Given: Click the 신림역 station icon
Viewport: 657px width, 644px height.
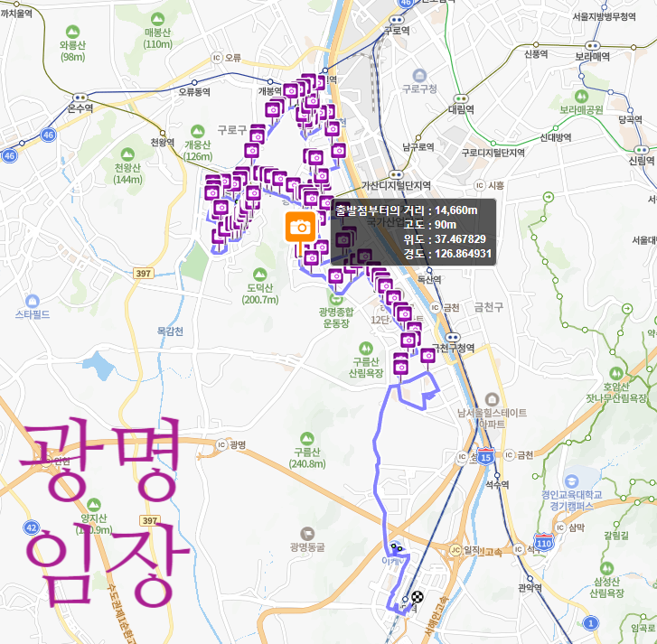Looking at the screenshot, I should [641, 150].
